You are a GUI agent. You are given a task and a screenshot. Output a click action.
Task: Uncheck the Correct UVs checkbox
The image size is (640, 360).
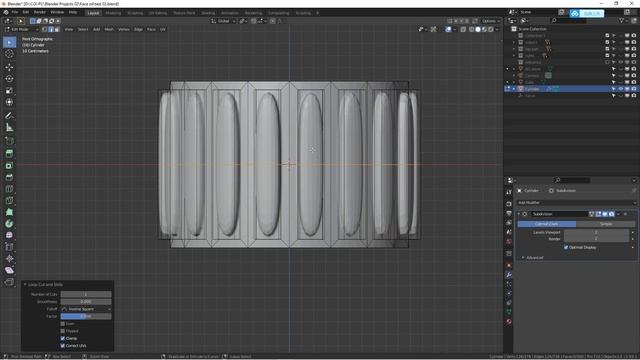pos(62,346)
